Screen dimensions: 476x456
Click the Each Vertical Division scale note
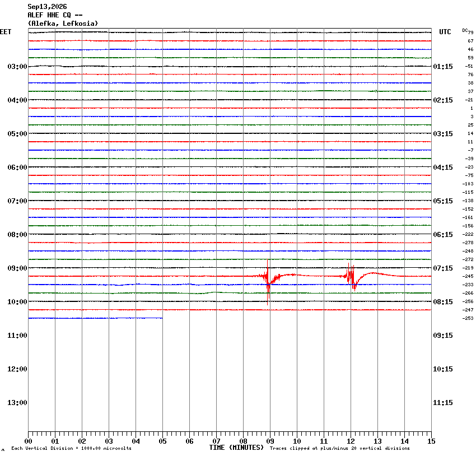(x=71, y=448)
